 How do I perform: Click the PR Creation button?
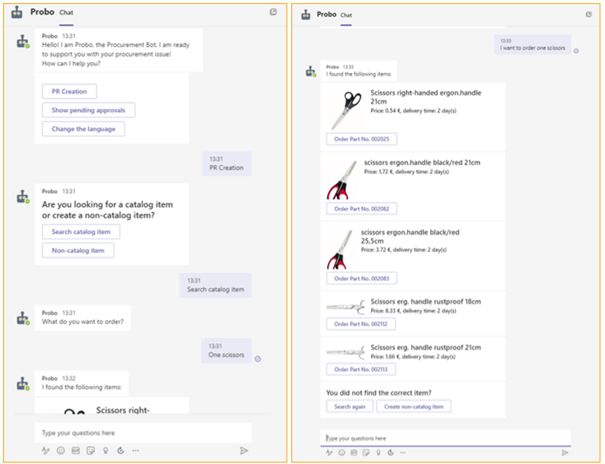tap(68, 91)
